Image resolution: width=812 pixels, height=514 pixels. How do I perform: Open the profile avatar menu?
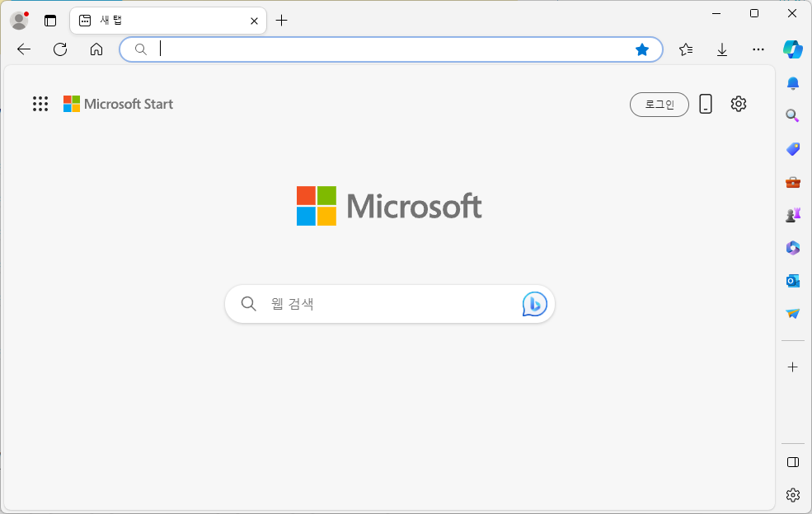point(19,21)
